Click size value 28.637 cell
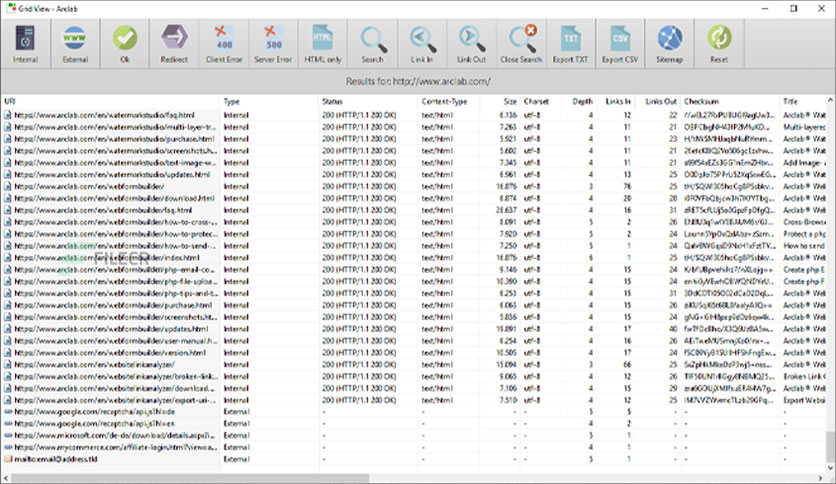Image resolution: width=836 pixels, height=484 pixels. (x=507, y=210)
